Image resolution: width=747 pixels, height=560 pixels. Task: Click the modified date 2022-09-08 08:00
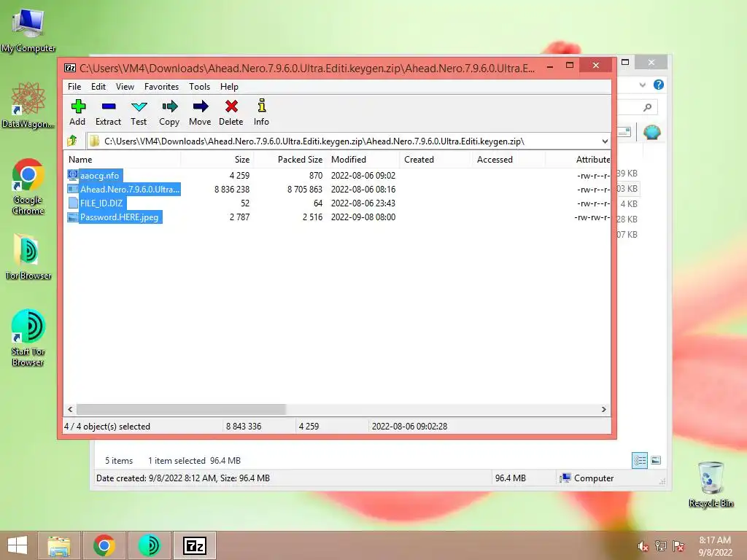(x=363, y=217)
